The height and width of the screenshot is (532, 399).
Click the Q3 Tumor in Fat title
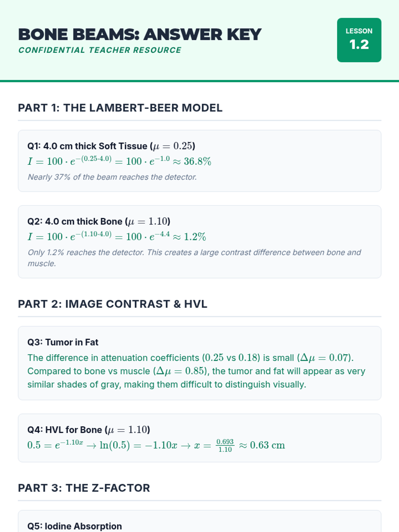[x=63, y=342]
